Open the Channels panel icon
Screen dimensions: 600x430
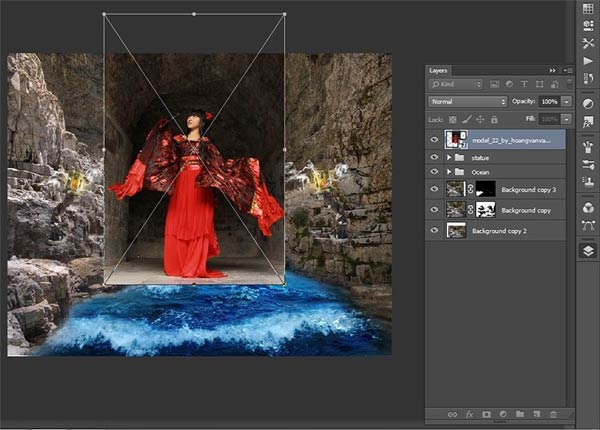pyautogui.click(x=588, y=208)
